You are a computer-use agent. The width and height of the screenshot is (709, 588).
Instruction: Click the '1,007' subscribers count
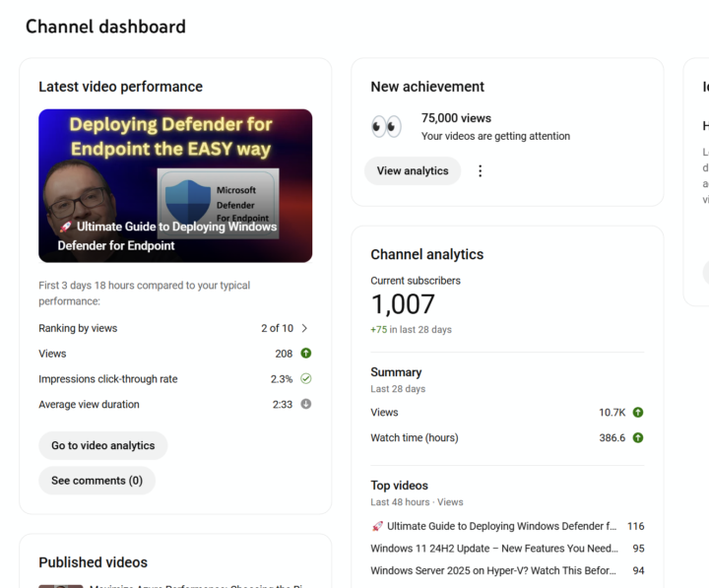pos(403,304)
